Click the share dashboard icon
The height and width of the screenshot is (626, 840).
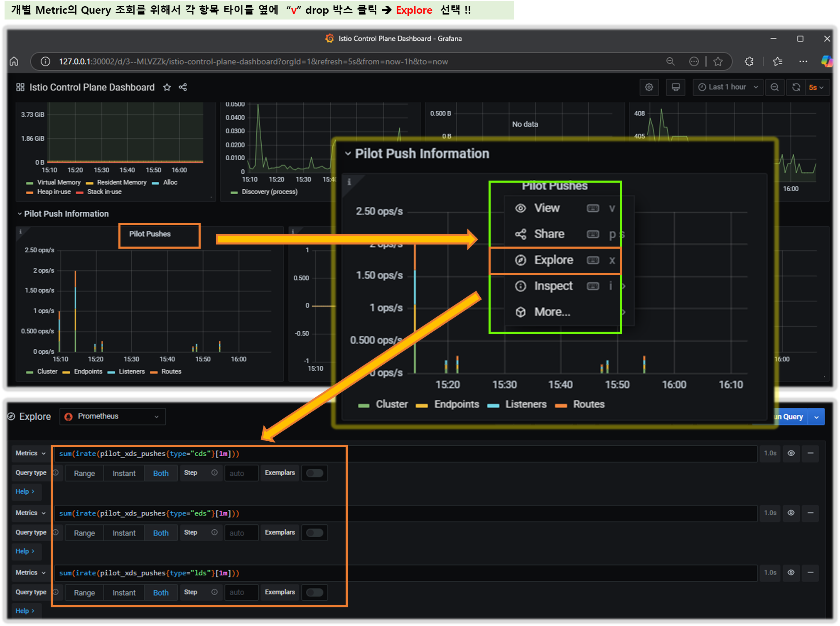[183, 87]
